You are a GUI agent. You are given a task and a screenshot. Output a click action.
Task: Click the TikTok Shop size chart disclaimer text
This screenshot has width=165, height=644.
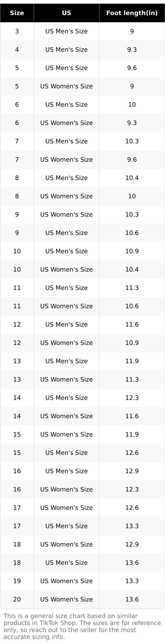pos(82,626)
